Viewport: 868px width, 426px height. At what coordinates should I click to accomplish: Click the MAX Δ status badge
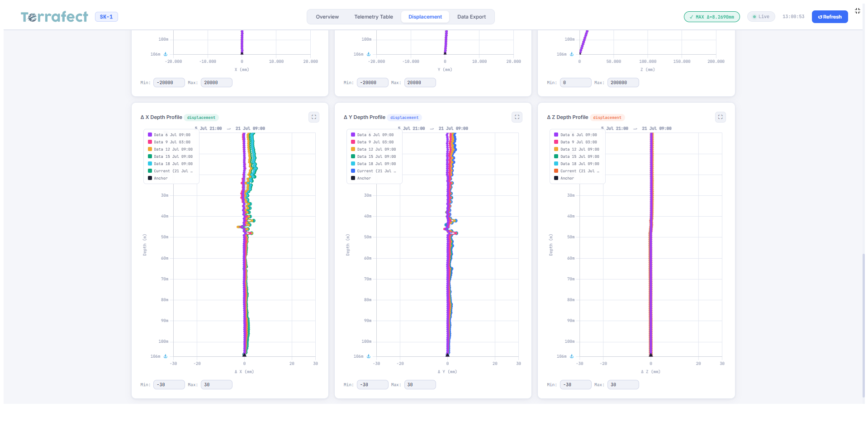(712, 17)
